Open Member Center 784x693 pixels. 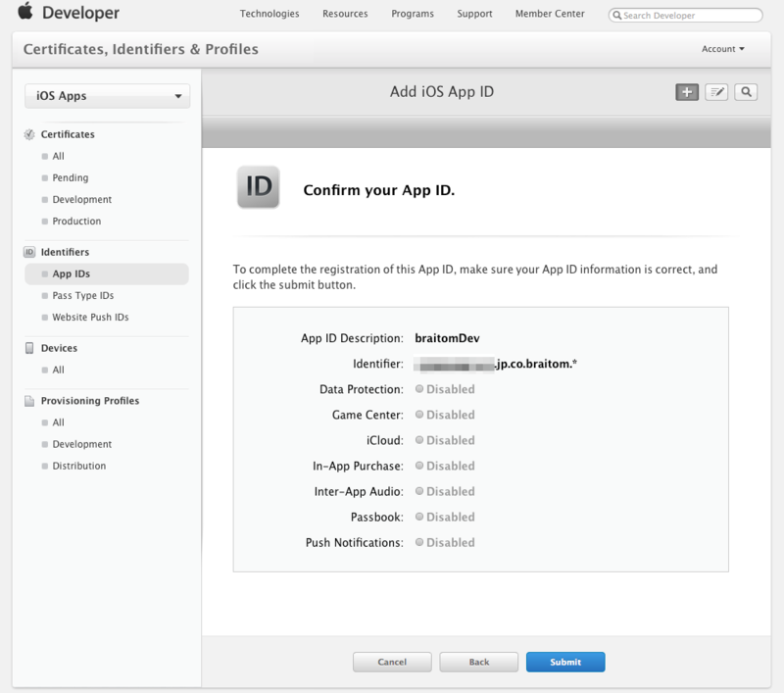(x=550, y=14)
